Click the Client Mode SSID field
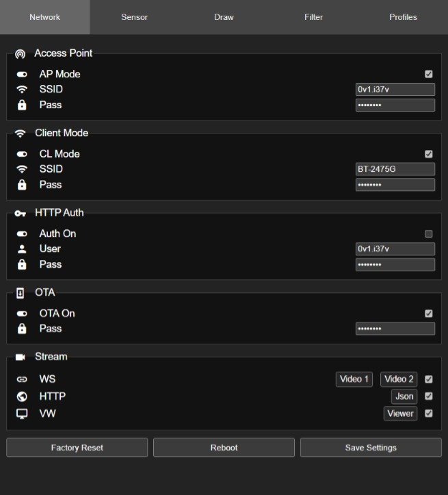Viewport: 448px width, 495px height. pos(395,169)
